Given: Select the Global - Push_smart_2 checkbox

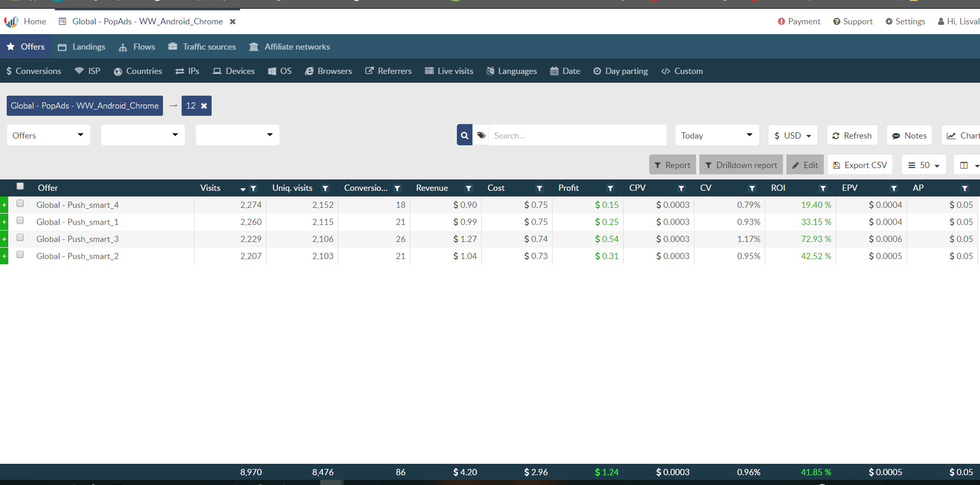Looking at the screenshot, I should (x=20, y=254).
